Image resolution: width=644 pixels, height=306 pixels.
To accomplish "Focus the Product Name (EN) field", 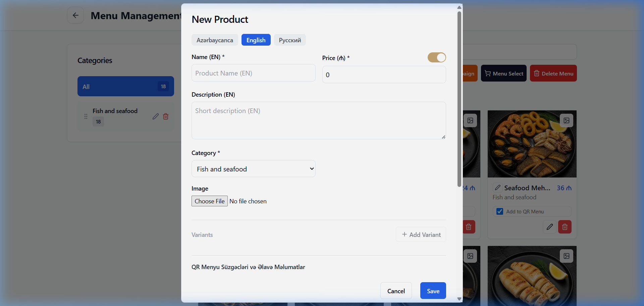I will pyautogui.click(x=253, y=73).
